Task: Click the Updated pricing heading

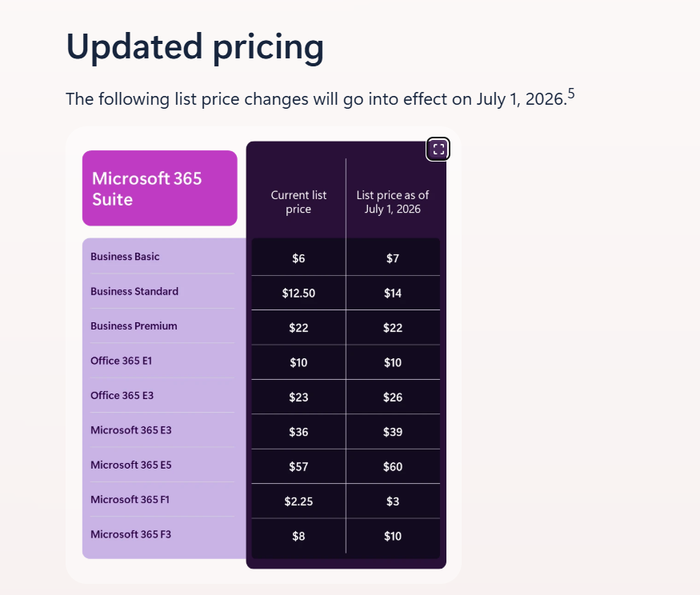Action: click(x=194, y=48)
